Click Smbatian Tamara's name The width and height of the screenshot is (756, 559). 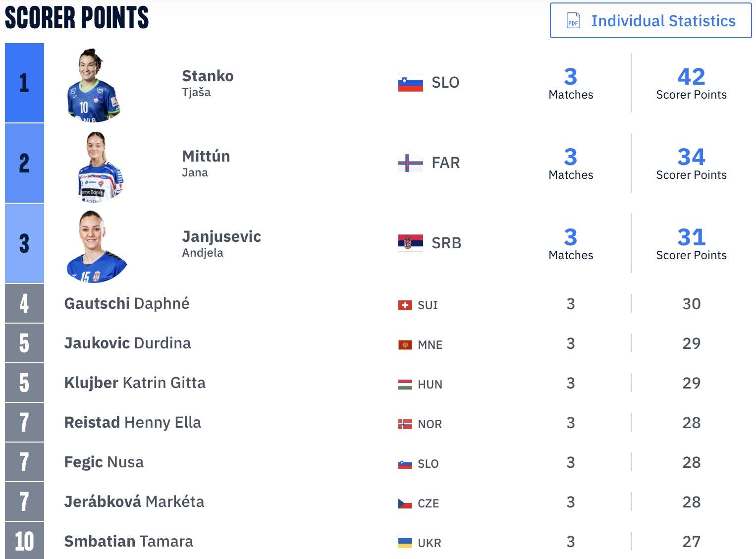[129, 541]
